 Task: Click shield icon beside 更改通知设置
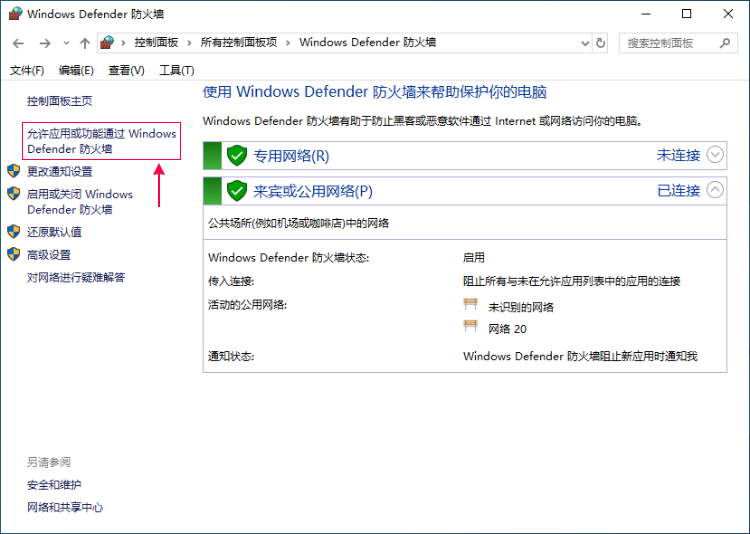pyautogui.click(x=14, y=171)
